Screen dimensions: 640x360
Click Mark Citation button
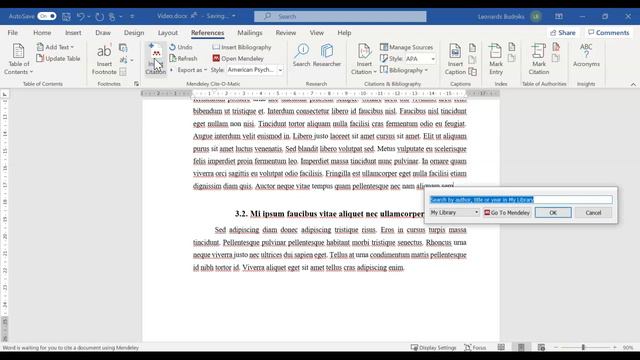(539, 59)
